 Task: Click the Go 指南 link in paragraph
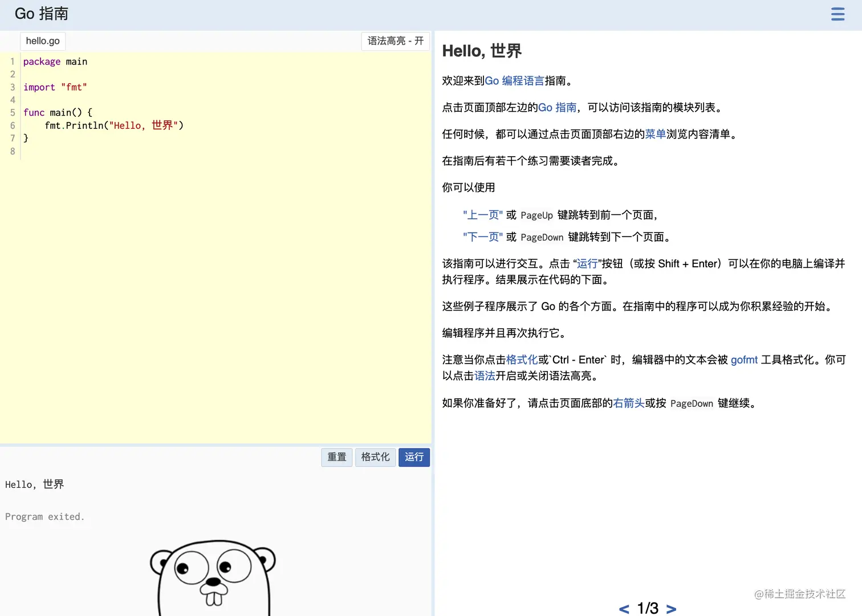(557, 108)
